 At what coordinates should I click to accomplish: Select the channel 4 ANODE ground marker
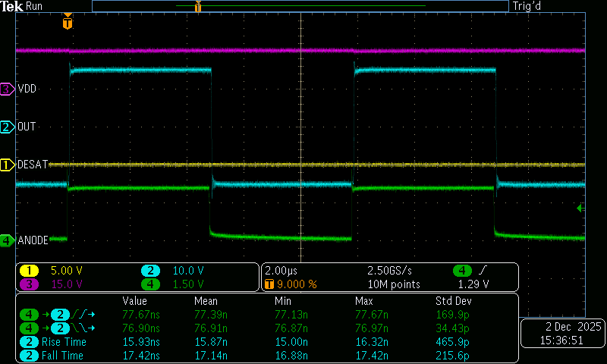(8, 240)
